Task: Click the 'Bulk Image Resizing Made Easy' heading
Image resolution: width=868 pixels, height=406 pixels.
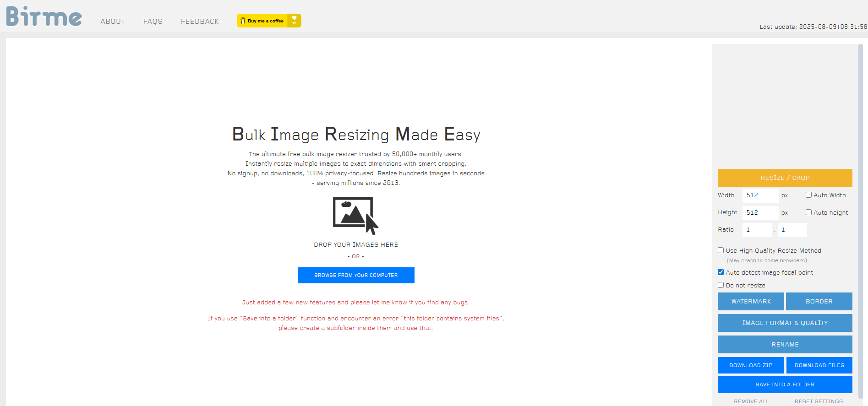Action: coord(356,135)
